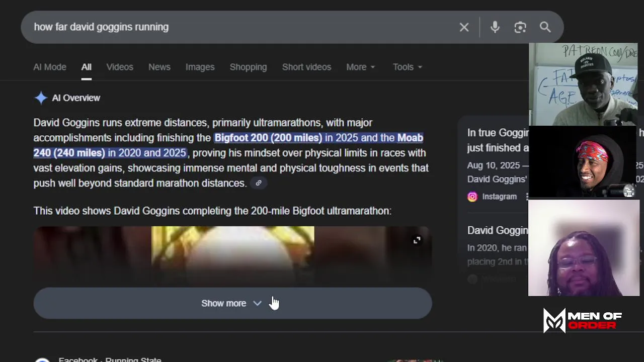Start voice search with microphone icon
This screenshot has width=644, height=362.
pyautogui.click(x=495, y=27)
